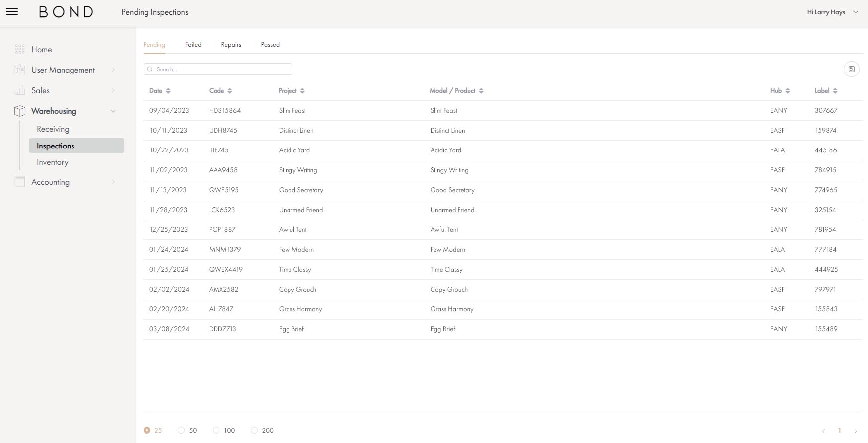The image size is (868, 443).
Task: Click the export icon at table top right
Action: point(851,69)
